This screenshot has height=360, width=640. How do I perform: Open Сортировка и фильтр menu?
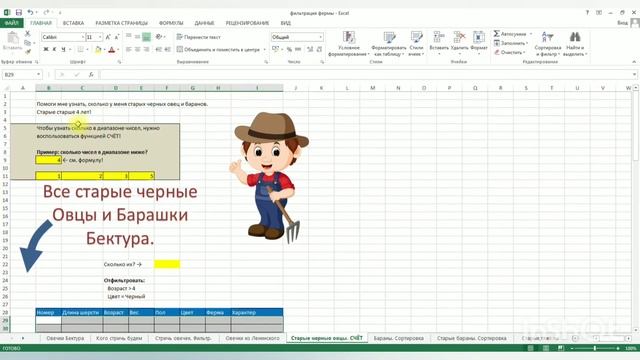tap(547, 43)
